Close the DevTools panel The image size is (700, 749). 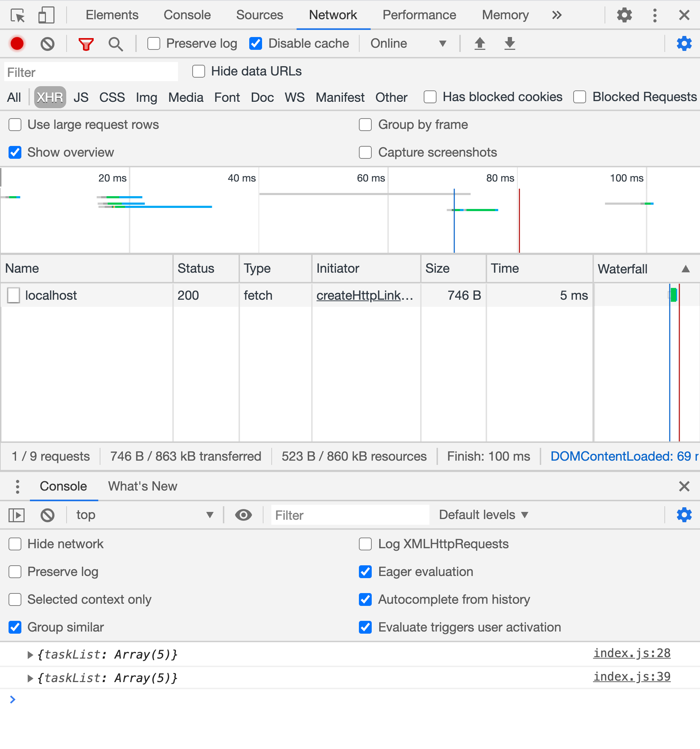684,15
